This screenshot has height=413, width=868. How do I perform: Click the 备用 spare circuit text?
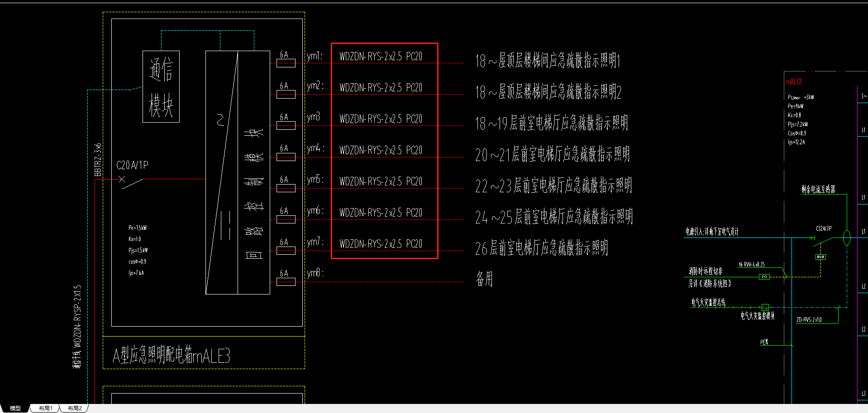click(484, 279)
